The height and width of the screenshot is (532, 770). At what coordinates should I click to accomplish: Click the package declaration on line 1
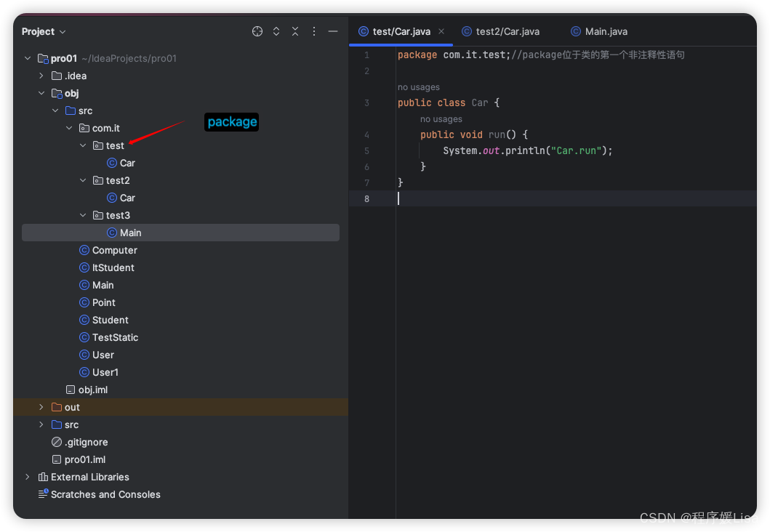[454, 55]
